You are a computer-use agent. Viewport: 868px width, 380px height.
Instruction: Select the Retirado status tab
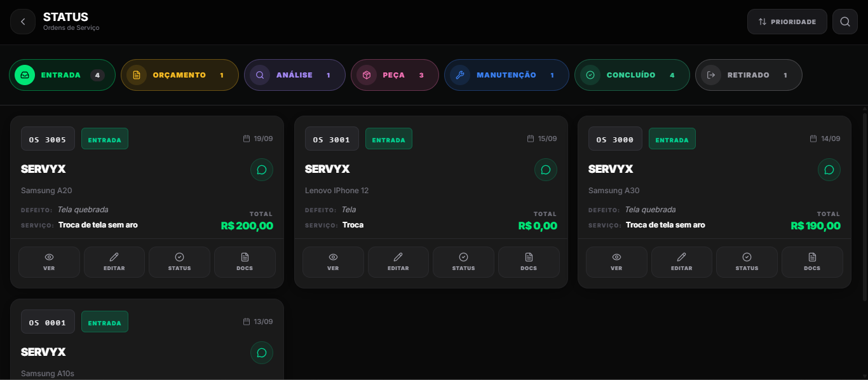point(749,75)
